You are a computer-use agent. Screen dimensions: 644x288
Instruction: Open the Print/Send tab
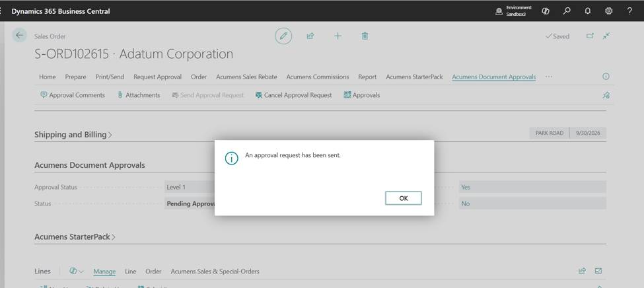[x=110, y=77]
